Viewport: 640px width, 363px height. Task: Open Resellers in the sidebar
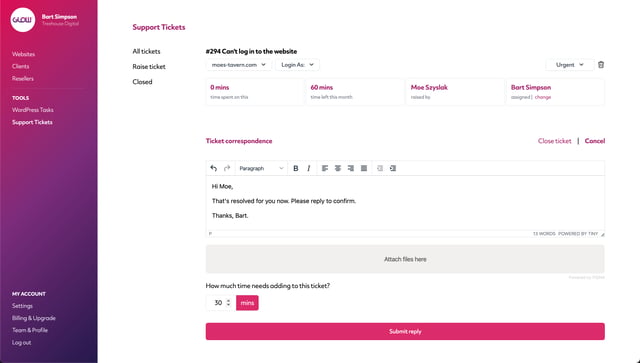[23, 78]
